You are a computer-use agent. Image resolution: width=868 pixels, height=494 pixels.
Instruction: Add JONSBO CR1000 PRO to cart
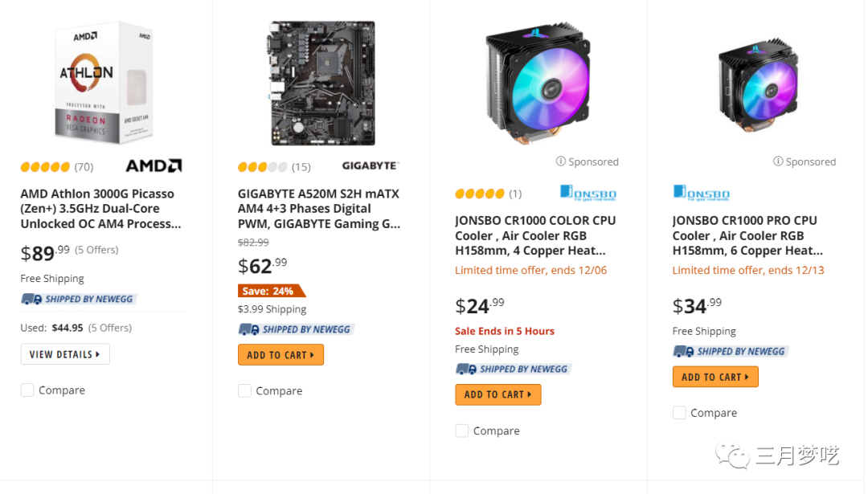pos(715,377)
